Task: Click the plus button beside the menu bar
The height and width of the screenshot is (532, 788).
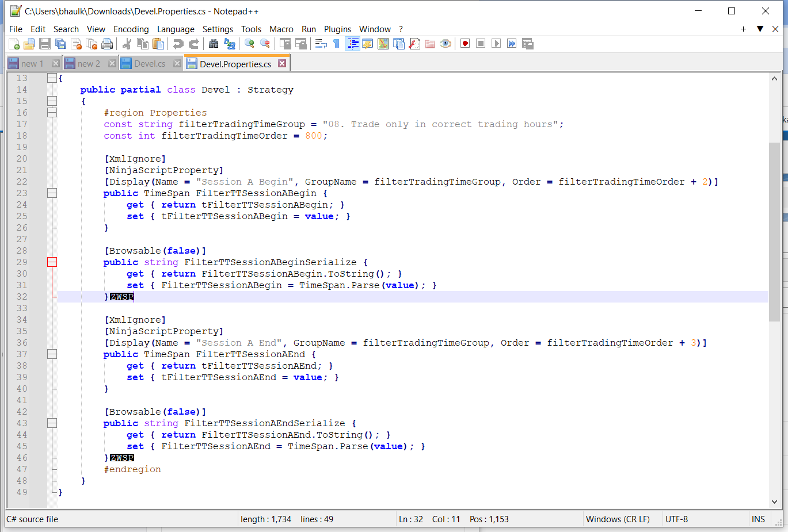Action: tap(743, 29)
